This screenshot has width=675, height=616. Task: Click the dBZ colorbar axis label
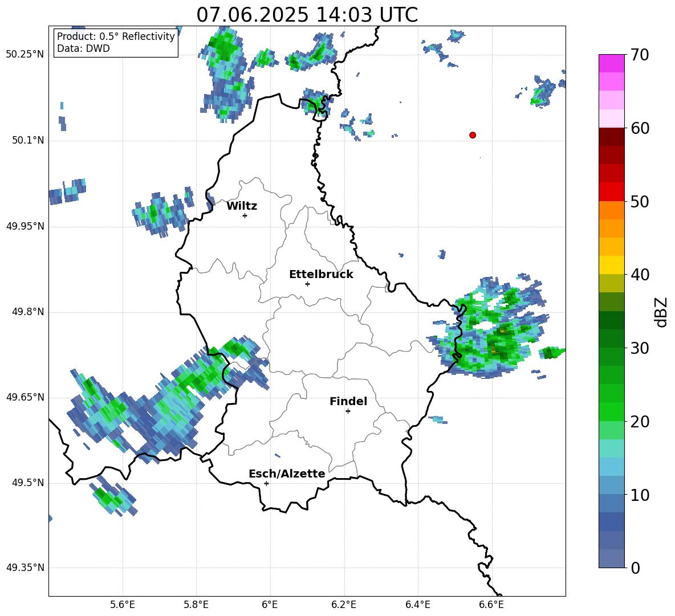(662, 312)
